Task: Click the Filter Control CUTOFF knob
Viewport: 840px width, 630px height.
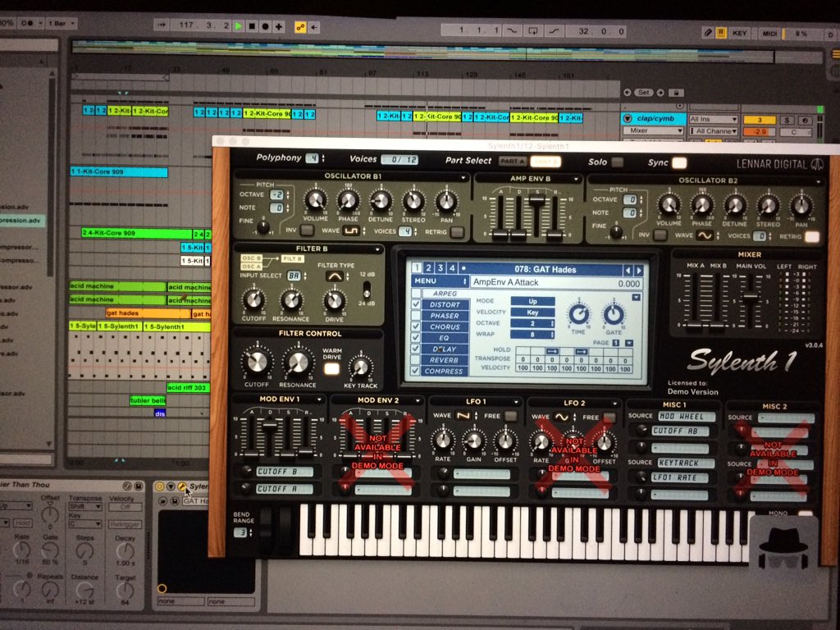Action: (x=257, y=362)
